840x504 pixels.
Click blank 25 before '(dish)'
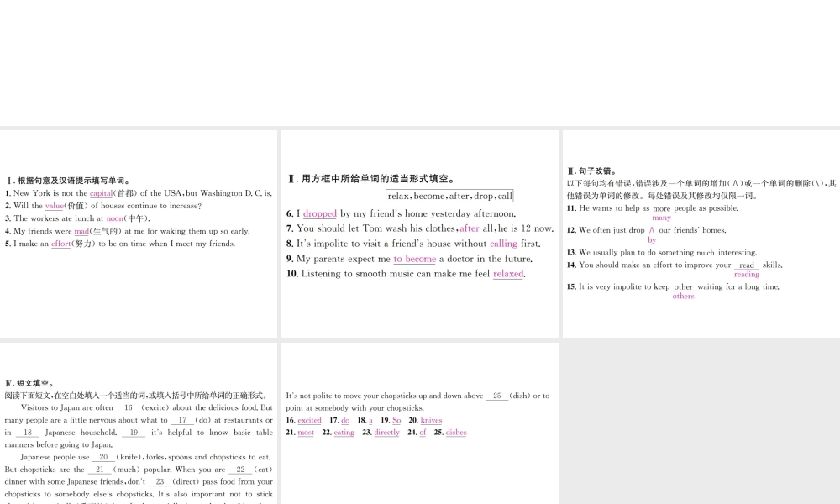click(x=497, y=396)
